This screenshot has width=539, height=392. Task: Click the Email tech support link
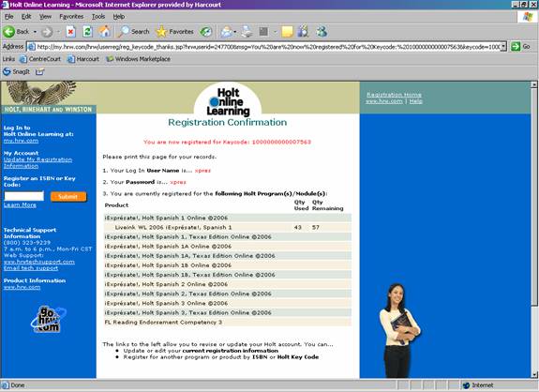pyautogui.click(x=31, y=268)
